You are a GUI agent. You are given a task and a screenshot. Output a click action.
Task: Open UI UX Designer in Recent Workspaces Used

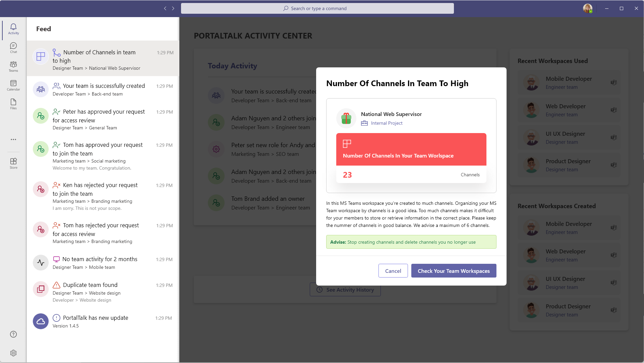pos(569,137)
